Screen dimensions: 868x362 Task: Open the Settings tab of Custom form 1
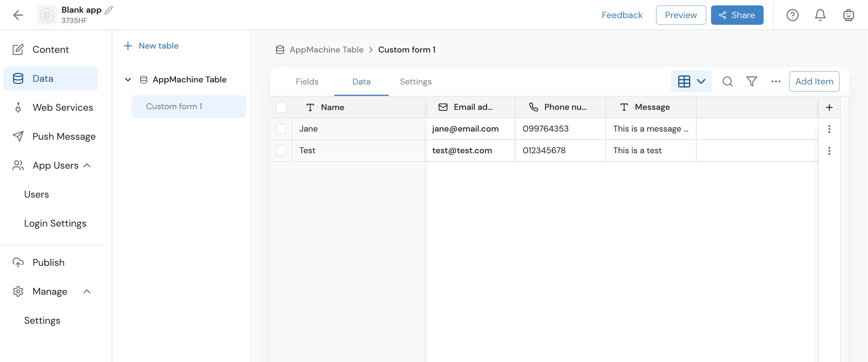416,81
